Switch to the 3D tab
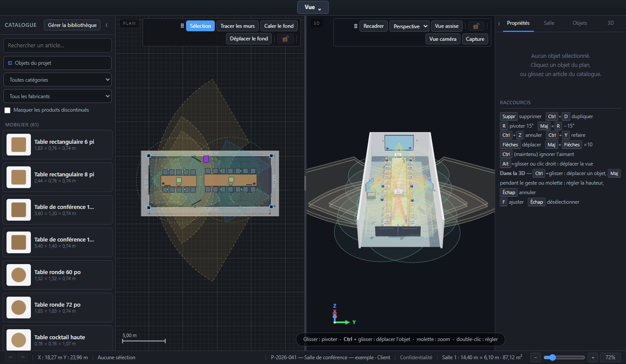 pyautogui.click(x=610, y=23)
